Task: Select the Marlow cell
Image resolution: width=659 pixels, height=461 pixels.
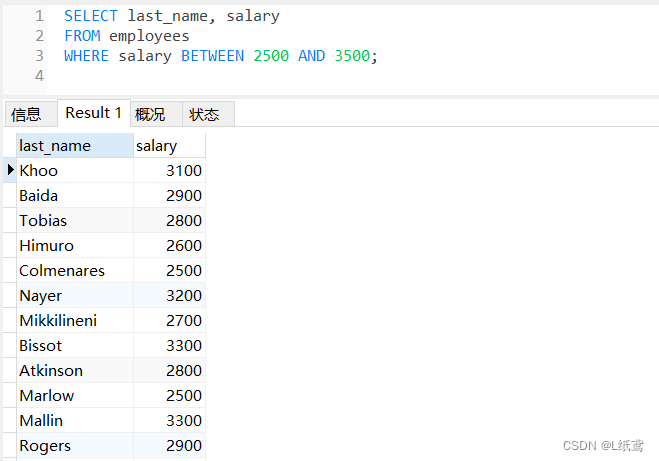Action: [75, 395]
